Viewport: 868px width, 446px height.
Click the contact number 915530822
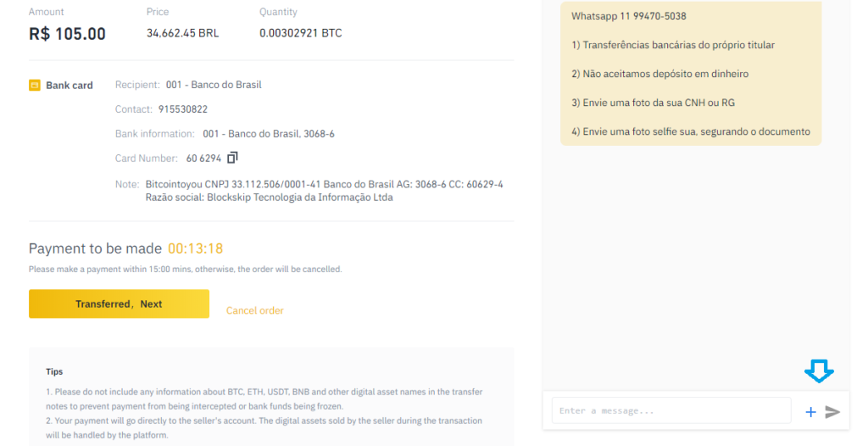tap(183, 109)
